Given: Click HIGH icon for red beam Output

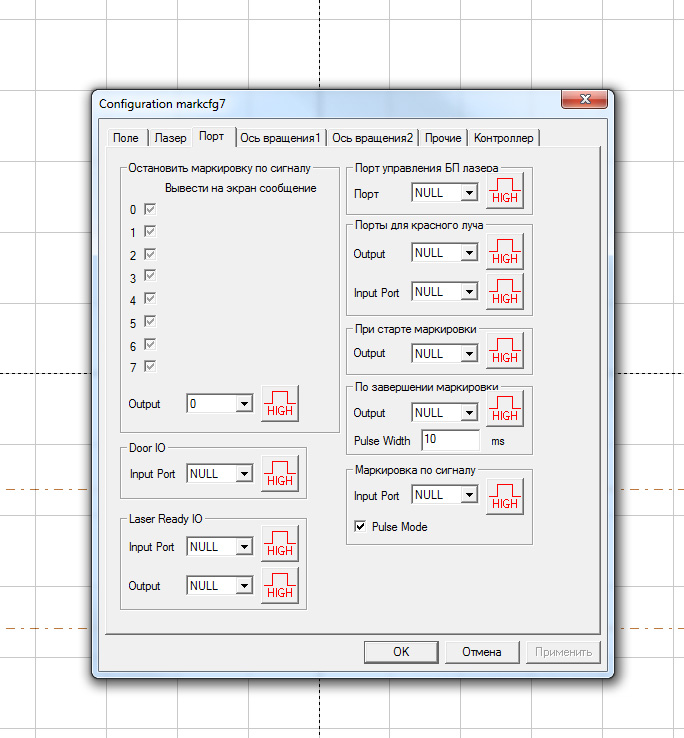Looking at the screenshot, I should [x=505, y=253].
